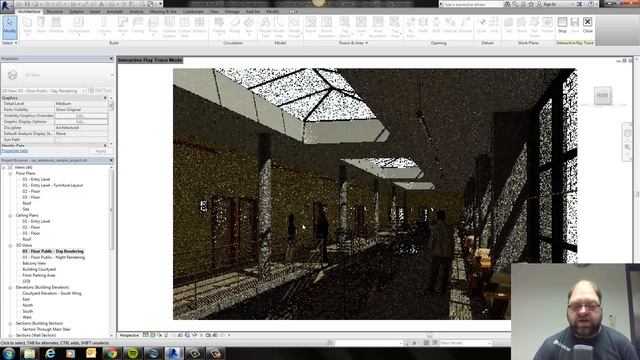Select 'Courtyard Elevation - South Wing'

point(52,293)
